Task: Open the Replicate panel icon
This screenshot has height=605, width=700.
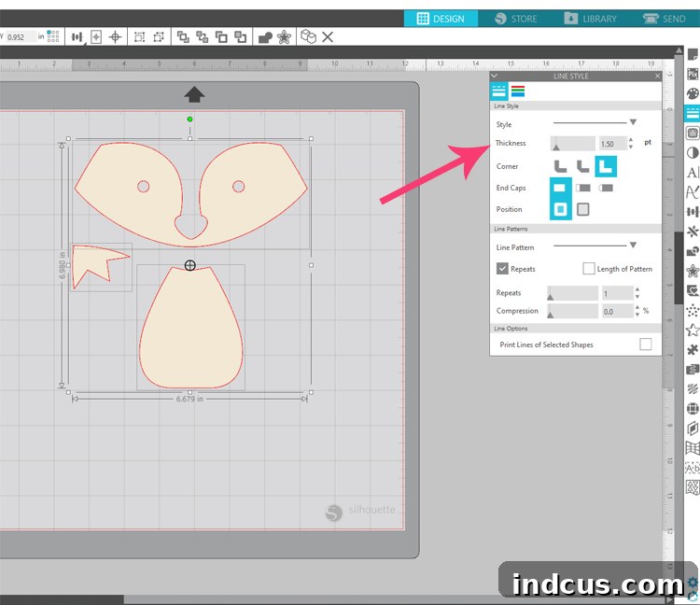Action: pos(693,232)
